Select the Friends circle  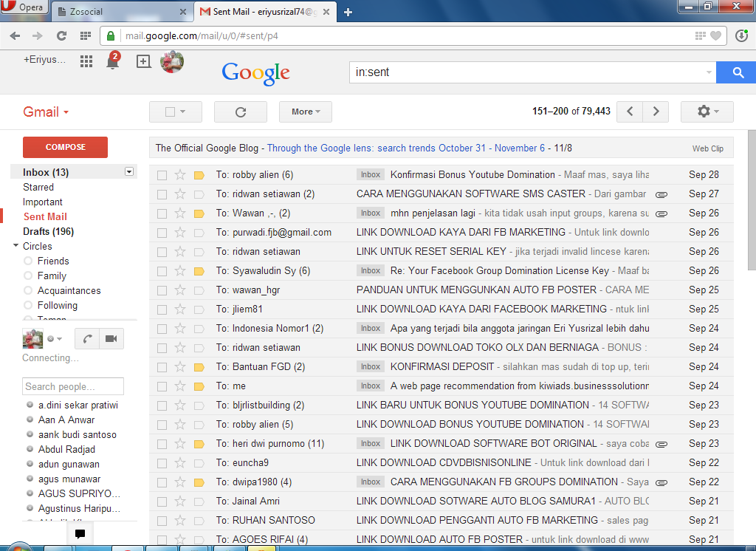53,261
